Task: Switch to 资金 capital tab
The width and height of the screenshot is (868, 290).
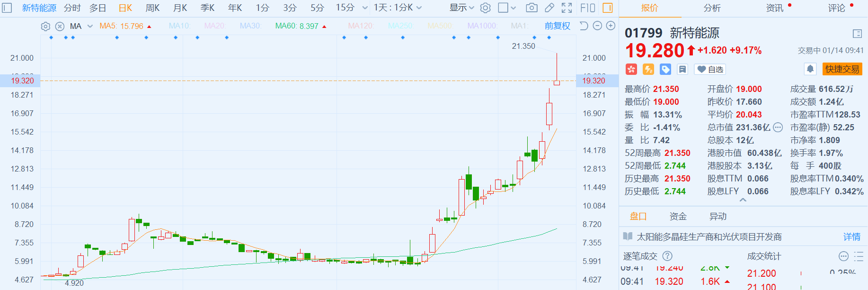Action: (678, 217)
